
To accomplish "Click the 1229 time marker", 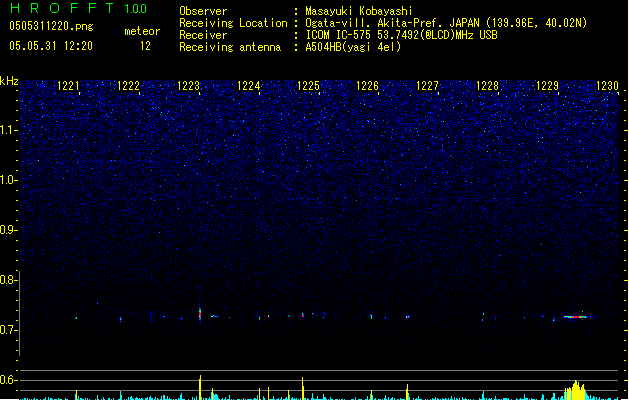I will [547, 86].
